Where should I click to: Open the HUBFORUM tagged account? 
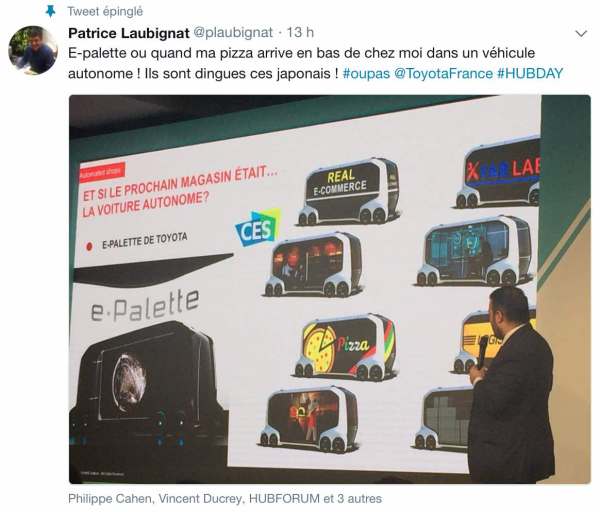(x=284, y=499)
